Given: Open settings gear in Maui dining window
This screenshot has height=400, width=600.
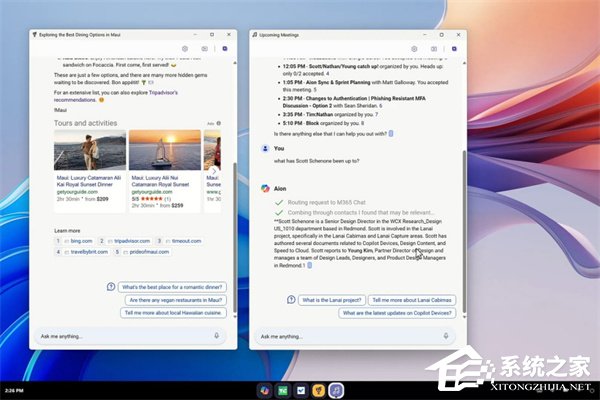Looking at the screenshot, I should (185, 49).
